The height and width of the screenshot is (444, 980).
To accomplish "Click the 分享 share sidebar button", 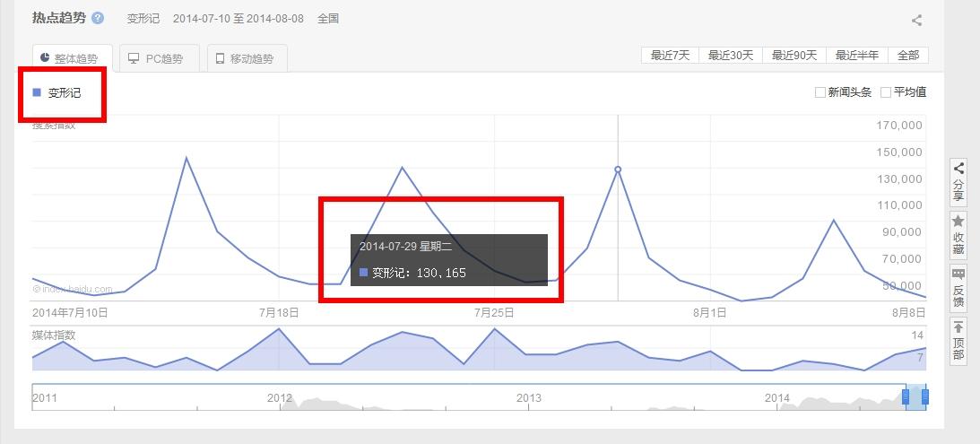I will pyautogui.click(x=958, y=181).
